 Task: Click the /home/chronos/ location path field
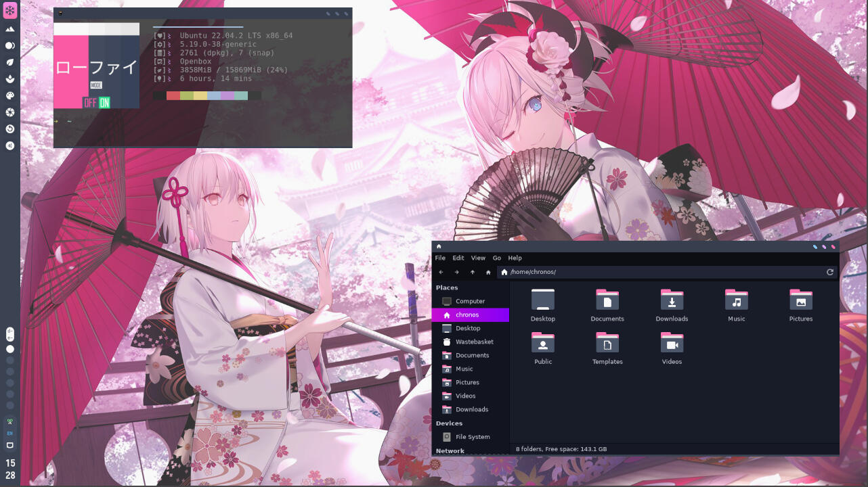point(664,272)
